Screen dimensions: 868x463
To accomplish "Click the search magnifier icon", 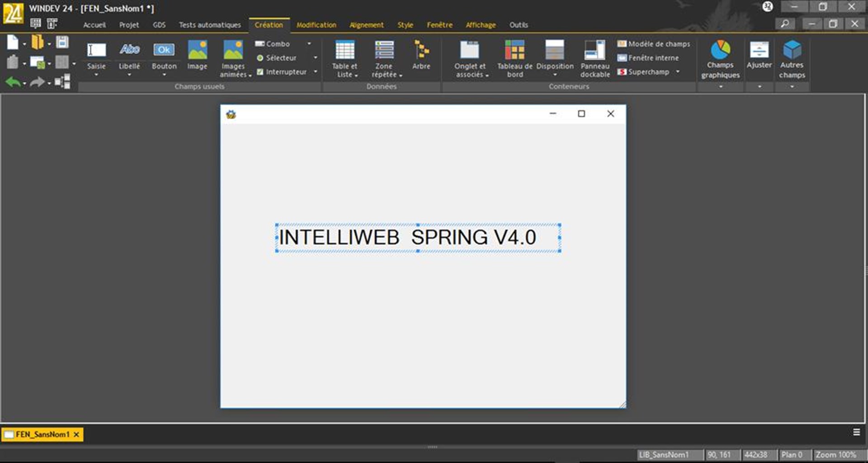I will coord(785,23).
